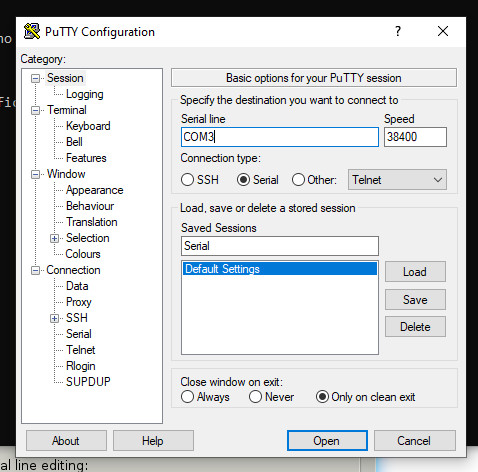Click the Help button
This screenshot has width=478, height=472.
coord(153,441)
